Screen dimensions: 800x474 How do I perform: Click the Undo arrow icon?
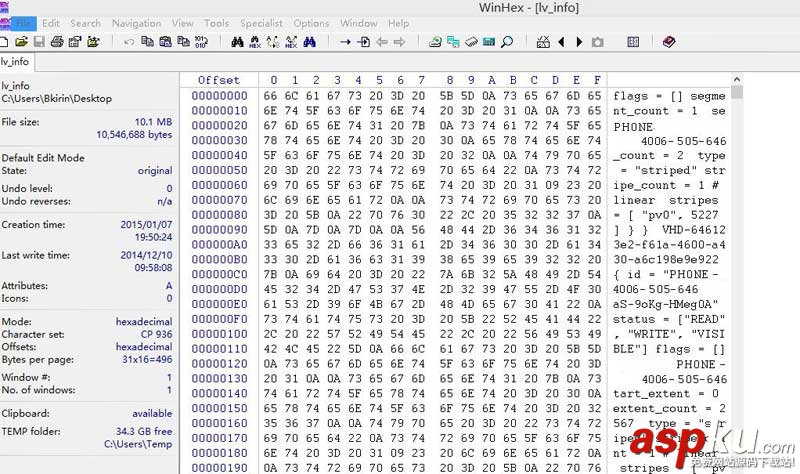pos(129,42)
